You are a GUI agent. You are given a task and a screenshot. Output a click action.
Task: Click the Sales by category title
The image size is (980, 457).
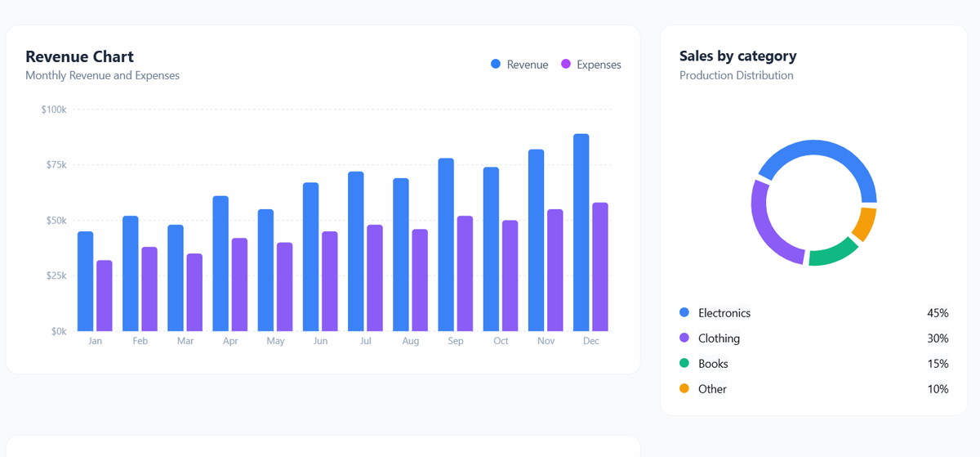(737, 56)
